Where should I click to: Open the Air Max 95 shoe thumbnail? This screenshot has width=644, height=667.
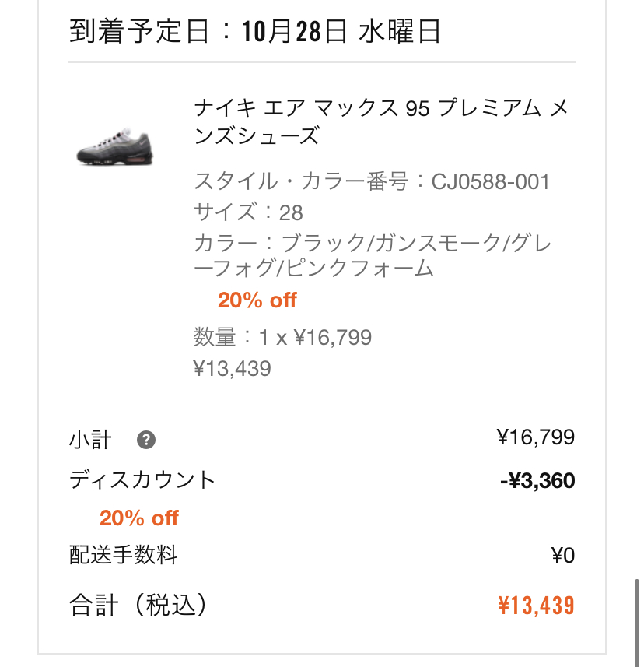point(115,149)
